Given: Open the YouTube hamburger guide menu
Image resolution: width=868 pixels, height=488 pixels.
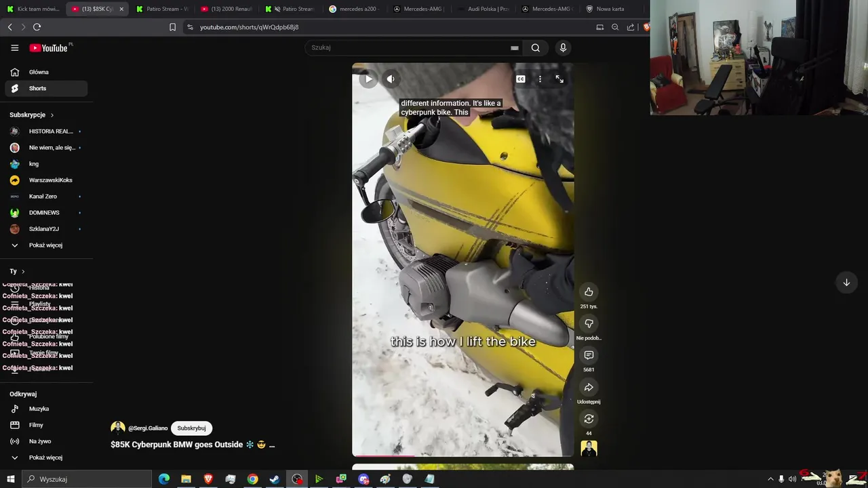Looking at the screenshot, I should pos(14,47).
